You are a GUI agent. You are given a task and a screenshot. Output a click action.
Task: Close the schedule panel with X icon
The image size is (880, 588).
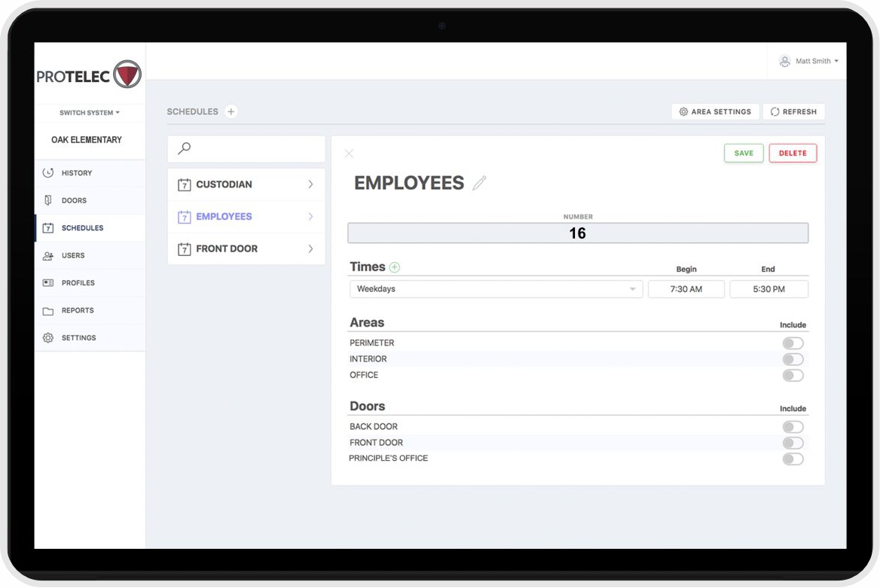tap(349, 154)
